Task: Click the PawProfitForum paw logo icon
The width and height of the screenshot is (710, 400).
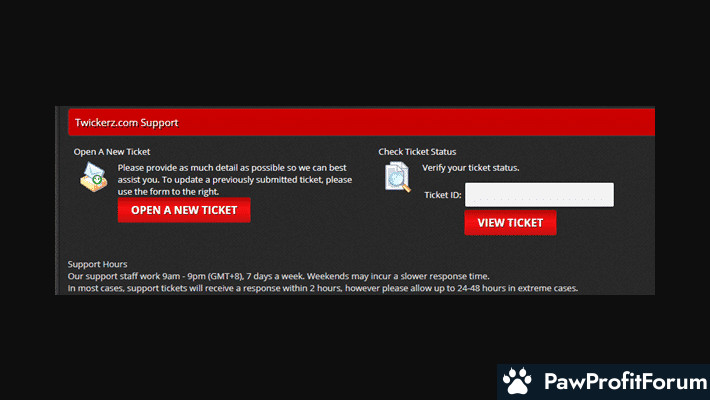Action: pos(517,381)
